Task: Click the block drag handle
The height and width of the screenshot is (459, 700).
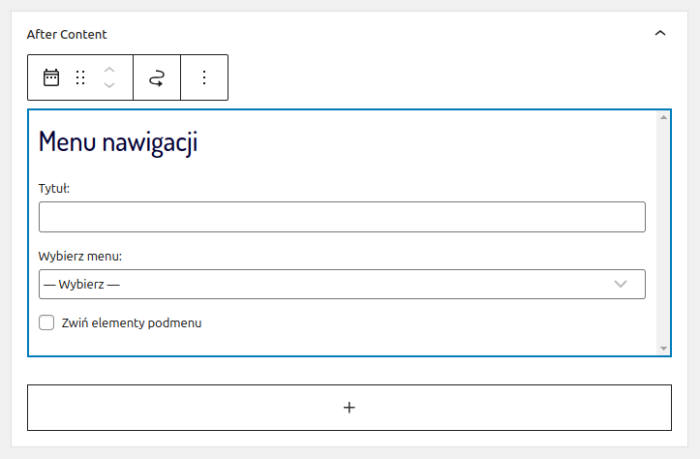Action: coord(81,78)
